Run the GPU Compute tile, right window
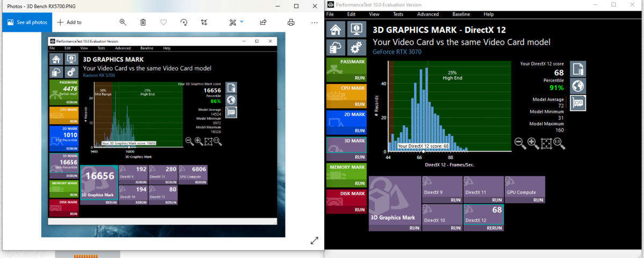Viewport: 644px width, 258px height. 525,189
